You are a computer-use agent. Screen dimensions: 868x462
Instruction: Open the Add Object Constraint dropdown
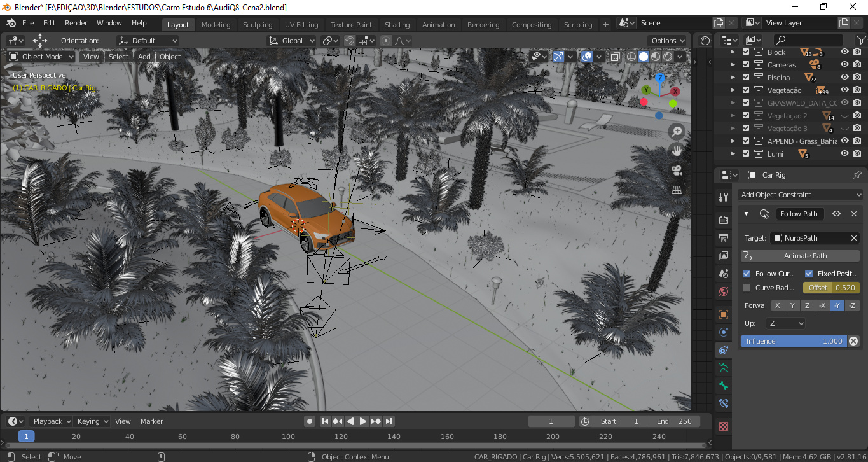(x=800, y=195)
